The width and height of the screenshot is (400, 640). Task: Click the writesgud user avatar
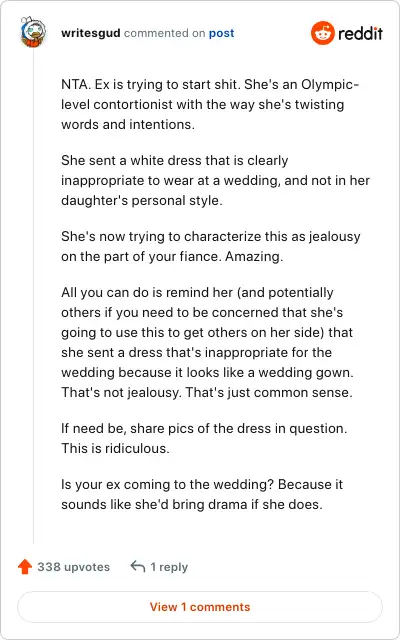click(33, 32)
